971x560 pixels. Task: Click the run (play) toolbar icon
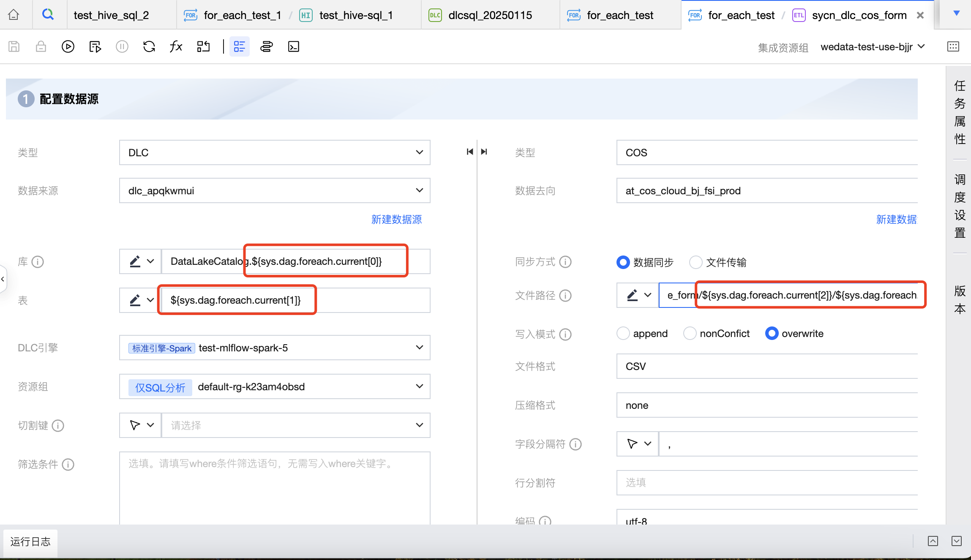coord(68,46)
